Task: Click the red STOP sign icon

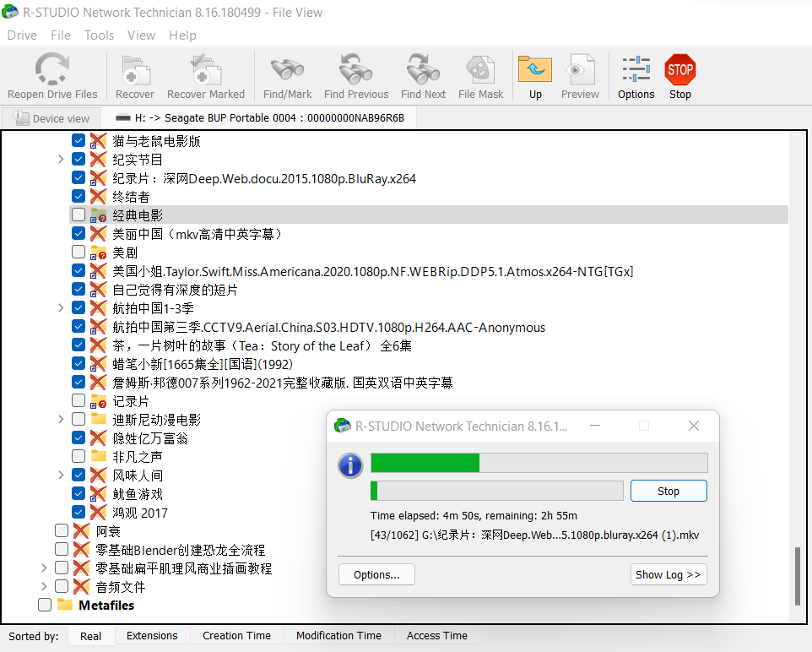Action: point(680,69)
